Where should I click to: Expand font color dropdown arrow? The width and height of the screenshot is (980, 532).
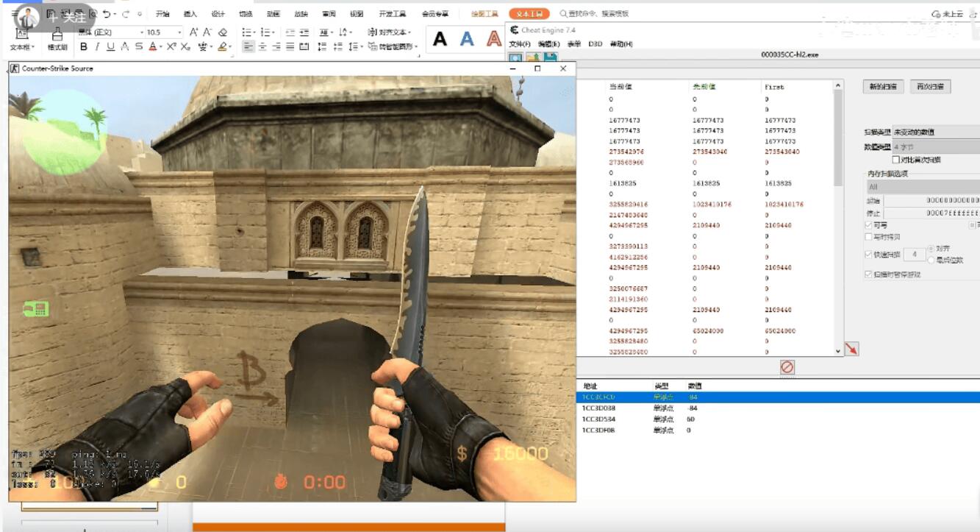(x=161, y=47)
